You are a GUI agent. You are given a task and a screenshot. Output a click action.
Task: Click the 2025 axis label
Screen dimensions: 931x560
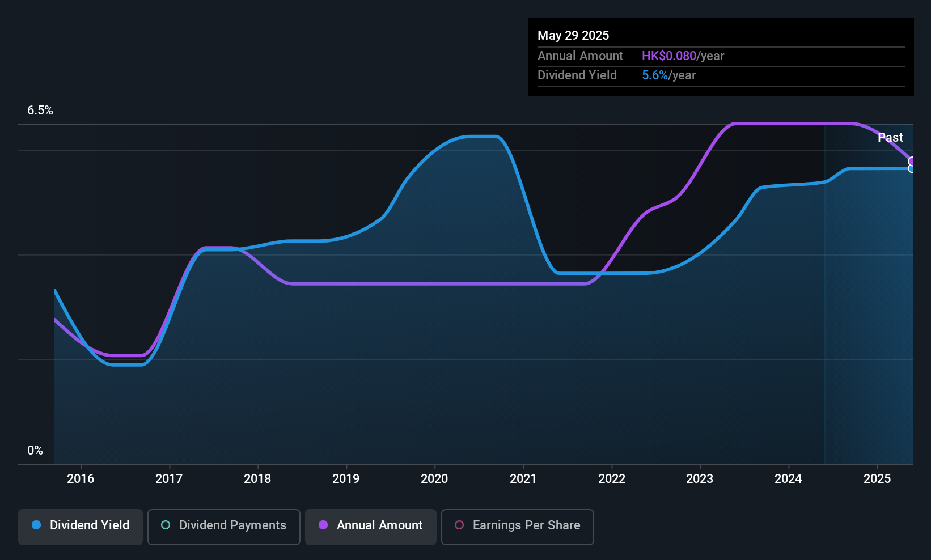click(x=877, y=478)
